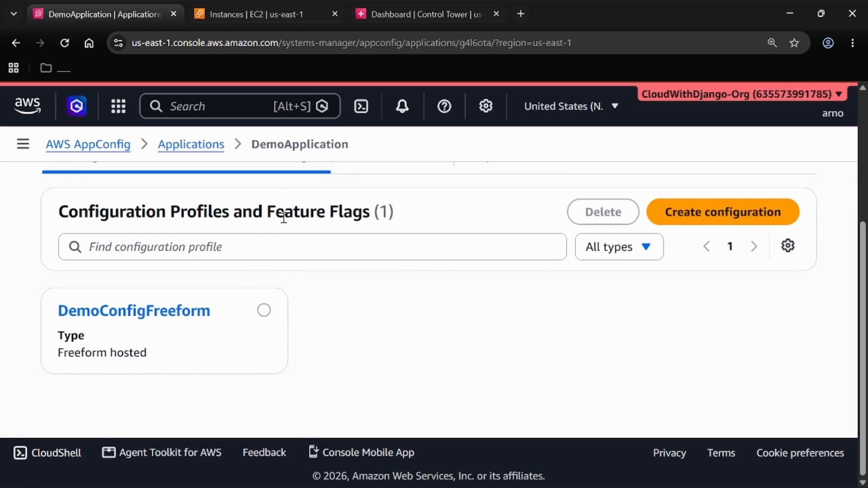Image resolution: width=868 pixels, height=488 pixels.
Task: Open table preferences gear icon
Action: coord(788,245)
